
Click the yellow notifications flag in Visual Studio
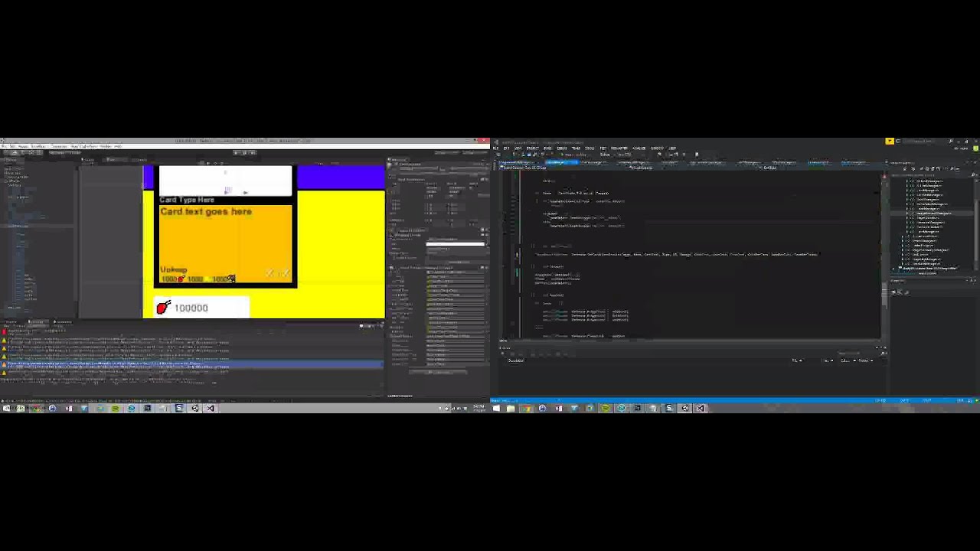tap(890, 141)
